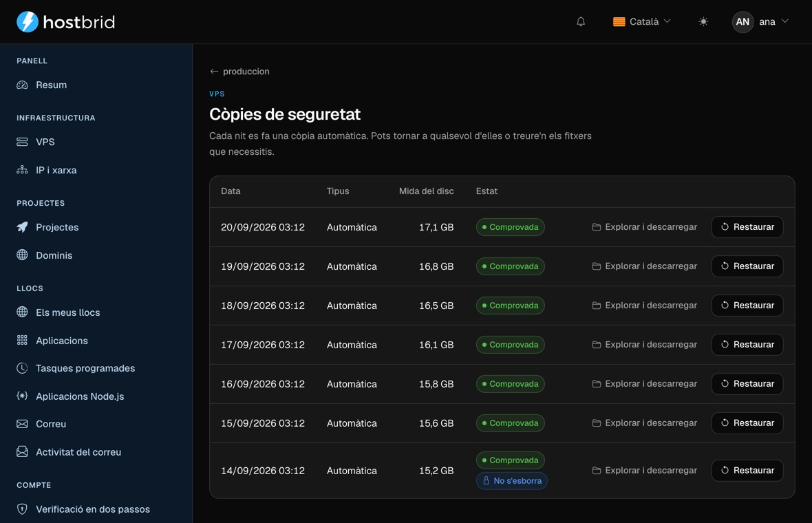Click the Estat column header

[x=487, y=191]
